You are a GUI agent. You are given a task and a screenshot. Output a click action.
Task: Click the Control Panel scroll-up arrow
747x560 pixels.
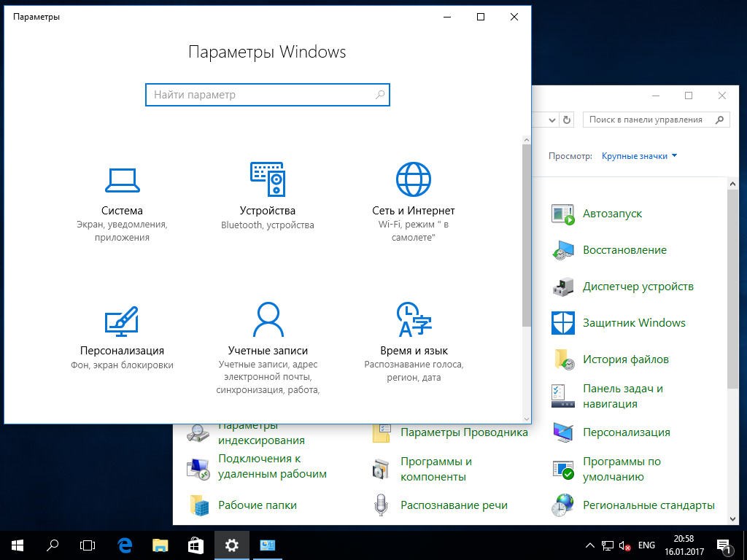click(x=732, y=184)
